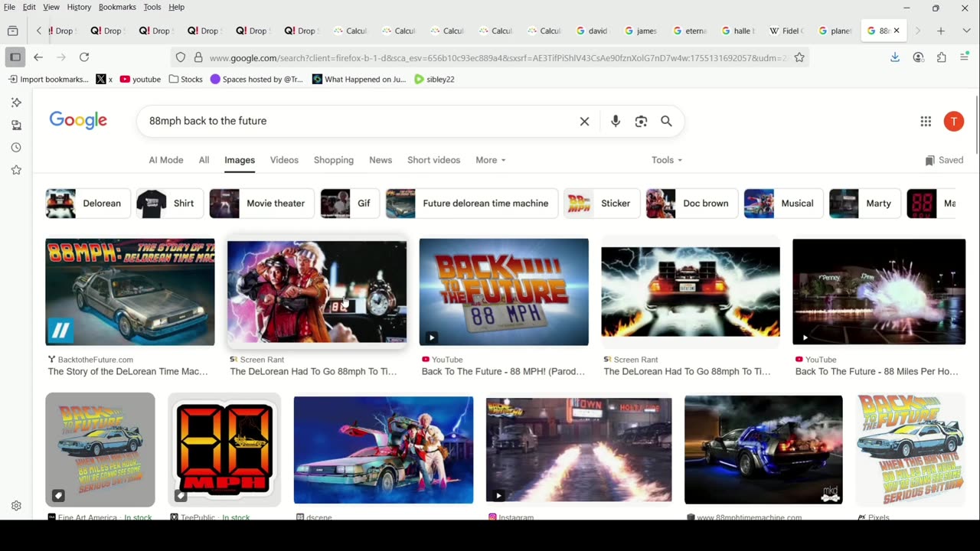
Task: Filter images by Sticker chip
Action: [x=602, y=204]
